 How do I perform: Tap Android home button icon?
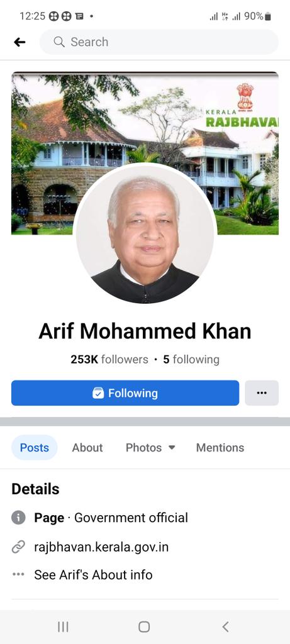144,627
